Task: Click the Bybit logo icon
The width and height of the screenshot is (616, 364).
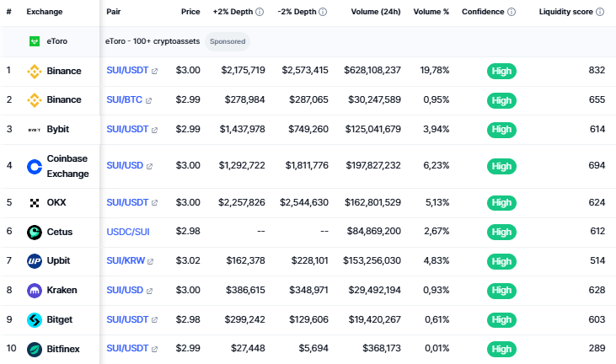Action: pyautogui.click(x=35, y=130)
